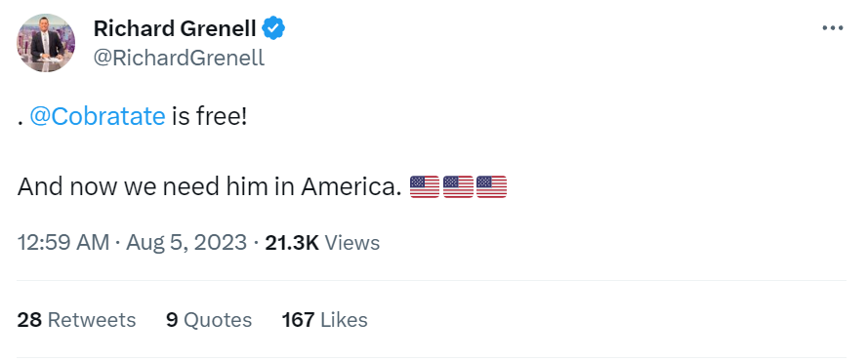Click the word "America." in the tweet
The width and height of the screenshot is (868, 361).
[x=351, y=187]
